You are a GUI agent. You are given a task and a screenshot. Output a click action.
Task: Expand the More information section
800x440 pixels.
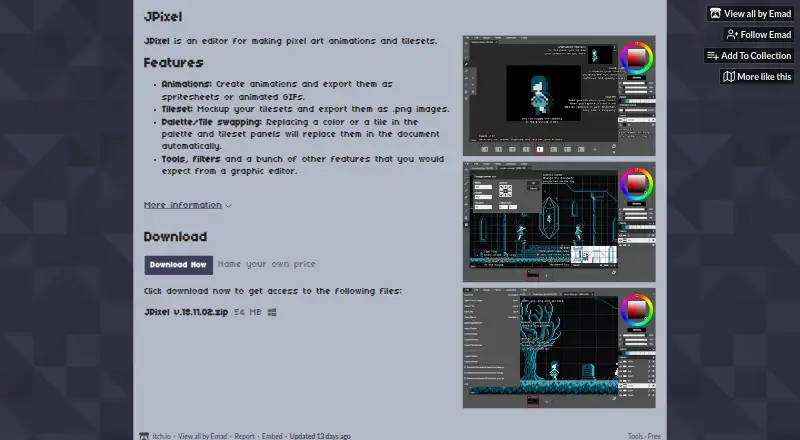pos(187,205)
